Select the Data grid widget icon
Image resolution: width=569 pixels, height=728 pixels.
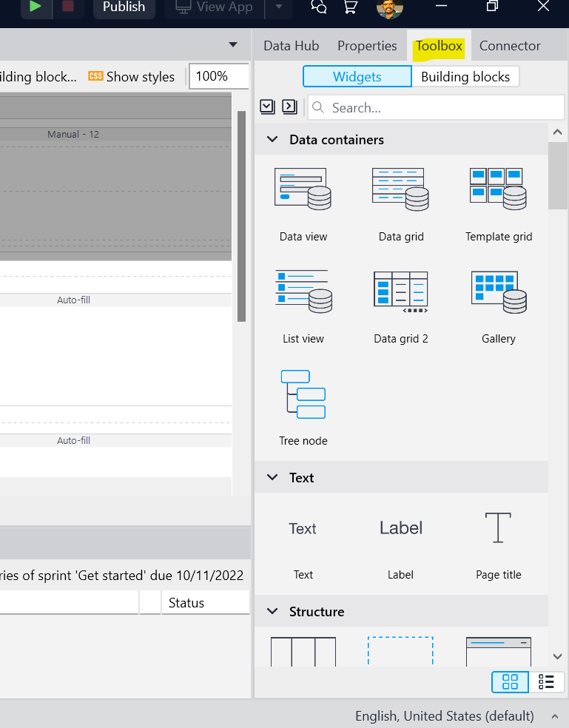coord(400,189)
